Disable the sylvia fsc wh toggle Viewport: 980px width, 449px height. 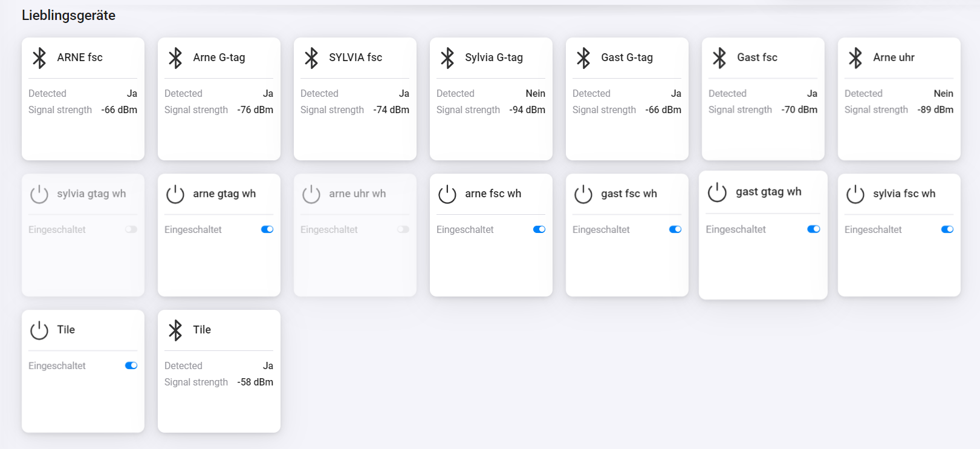point(947,229)
